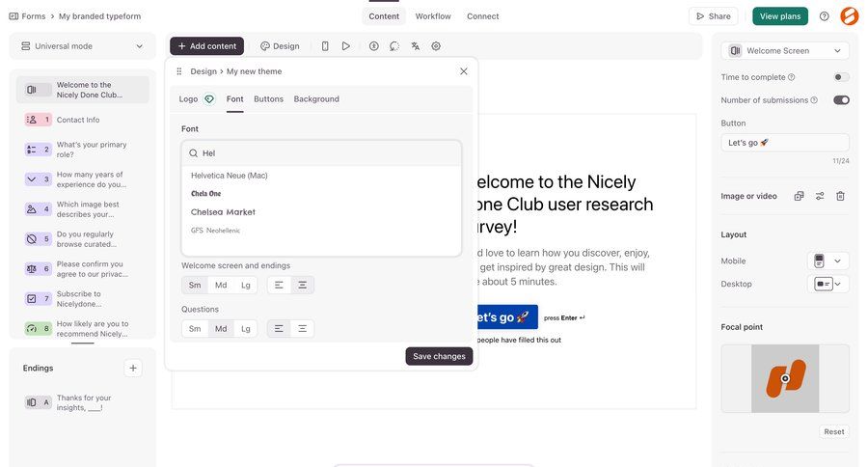Select question 5 Do you regularly browse
868x467 pixels.
tap(83, 239)
